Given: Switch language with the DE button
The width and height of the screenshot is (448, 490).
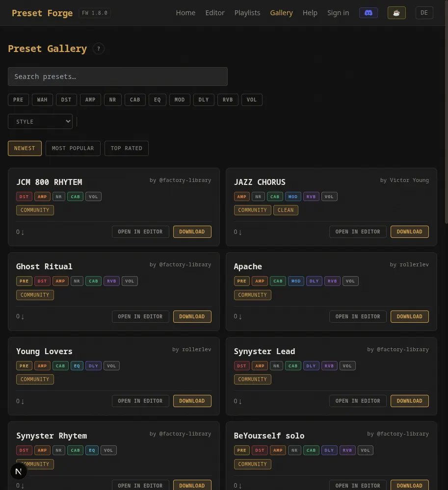Looking at the screenshot, I should (424, 13).
